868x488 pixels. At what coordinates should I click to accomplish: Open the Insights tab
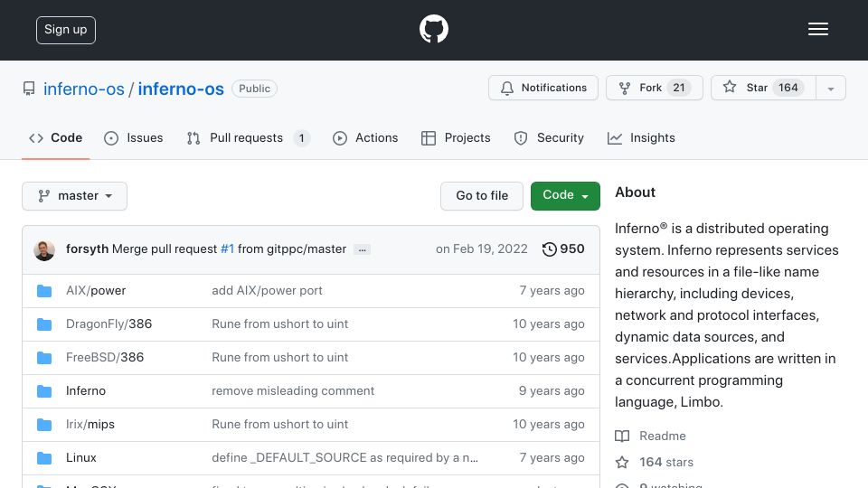641,137
